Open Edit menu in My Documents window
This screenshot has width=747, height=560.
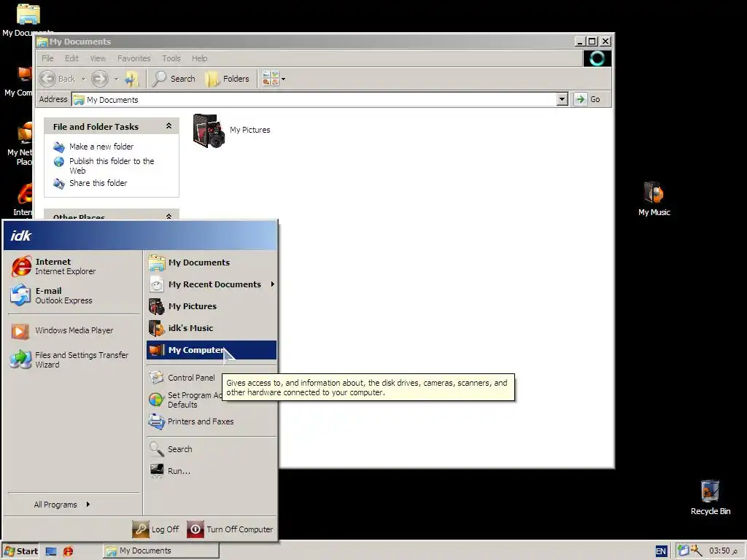(71, 58)
